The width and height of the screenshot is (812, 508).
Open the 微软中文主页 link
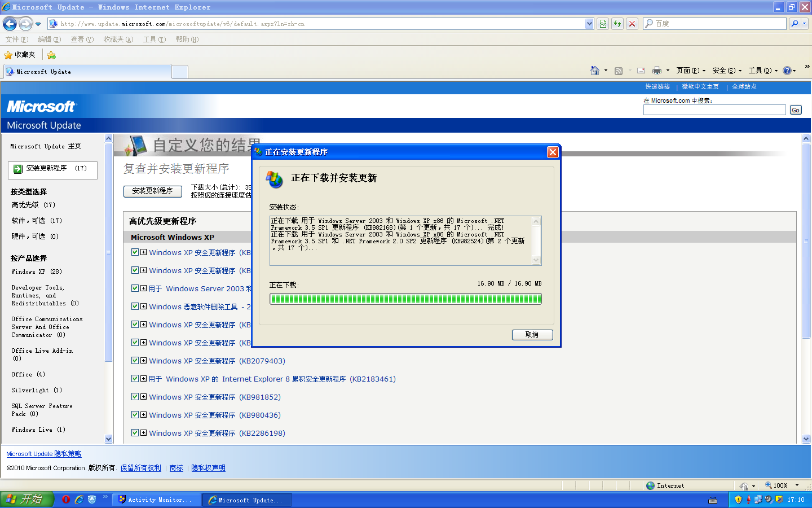point(700,87)
